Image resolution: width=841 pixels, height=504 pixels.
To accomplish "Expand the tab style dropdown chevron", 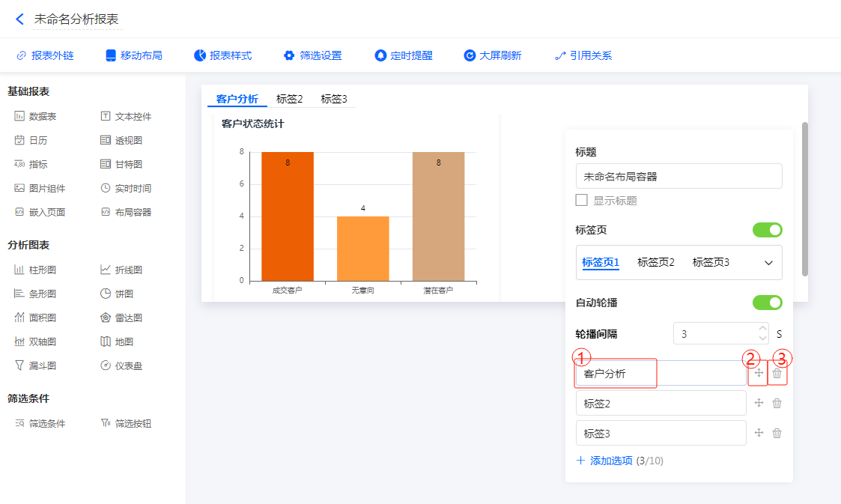I will click(x=768, y=263).
